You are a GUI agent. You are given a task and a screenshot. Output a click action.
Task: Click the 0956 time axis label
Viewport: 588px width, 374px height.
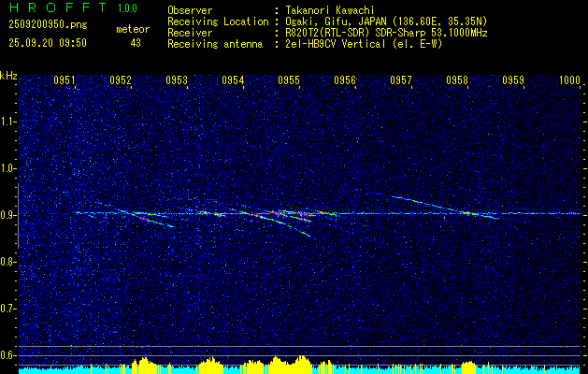click(x=345, y=79)
